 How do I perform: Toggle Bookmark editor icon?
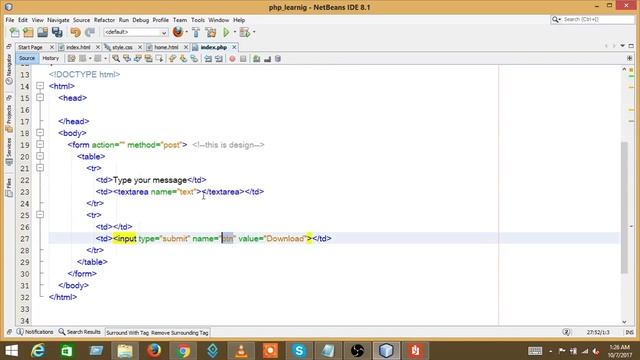(x=194, y=59)
